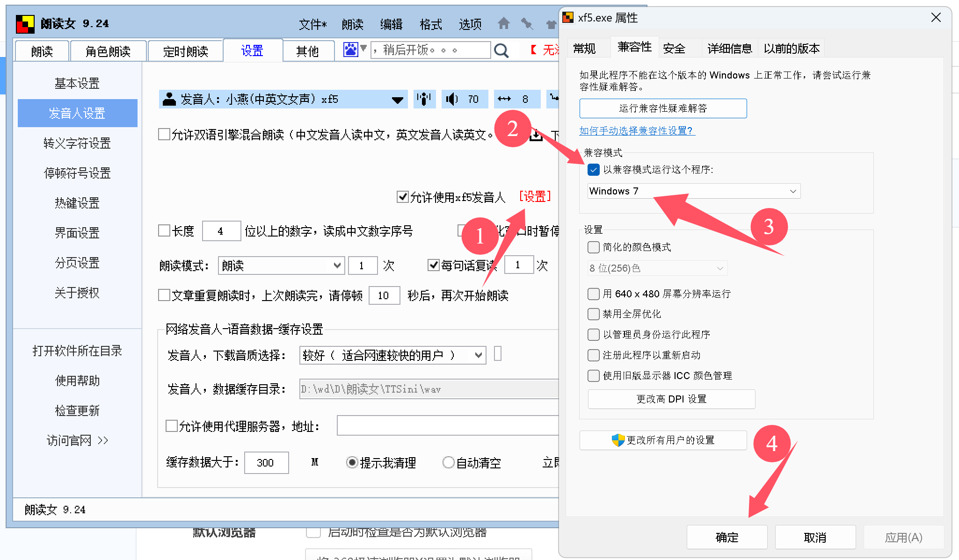Expand the 发音人 voice dropdown

[x=398, y=100]
